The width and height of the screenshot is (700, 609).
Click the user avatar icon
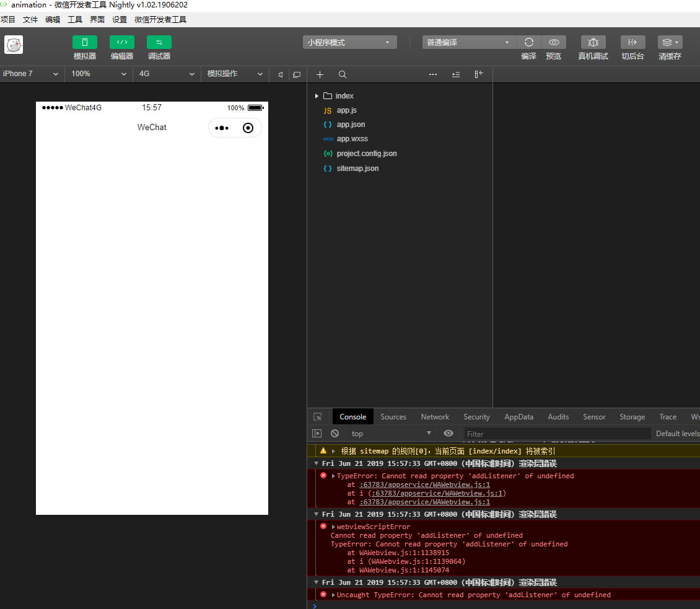[14, 45]
